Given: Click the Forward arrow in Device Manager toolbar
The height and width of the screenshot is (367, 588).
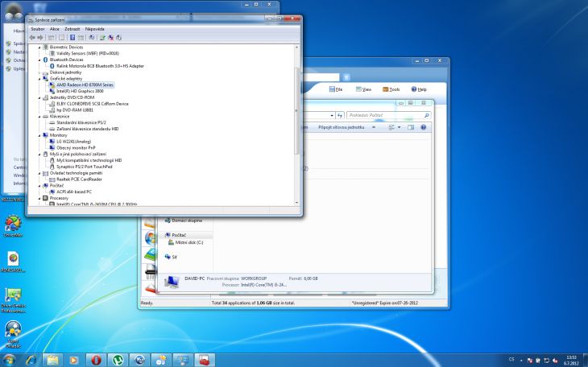Looking at the screenshot, I should tap(40, 38).
